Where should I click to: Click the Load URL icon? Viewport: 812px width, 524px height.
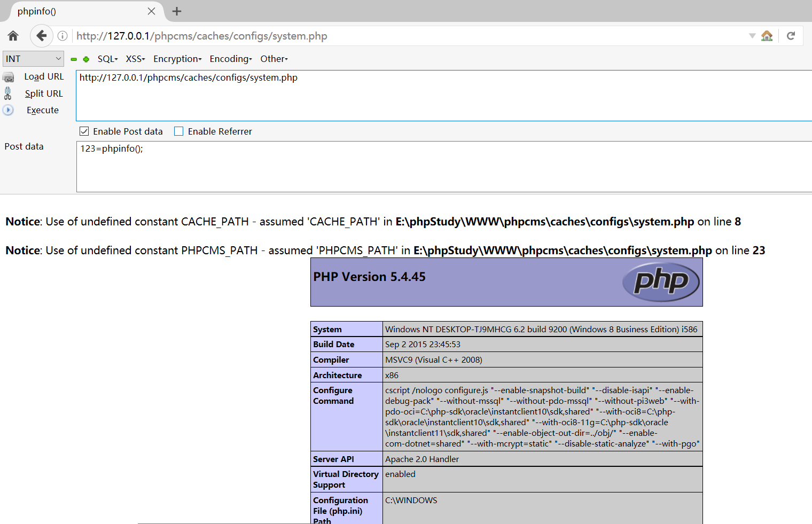click(x=9, y=77)
